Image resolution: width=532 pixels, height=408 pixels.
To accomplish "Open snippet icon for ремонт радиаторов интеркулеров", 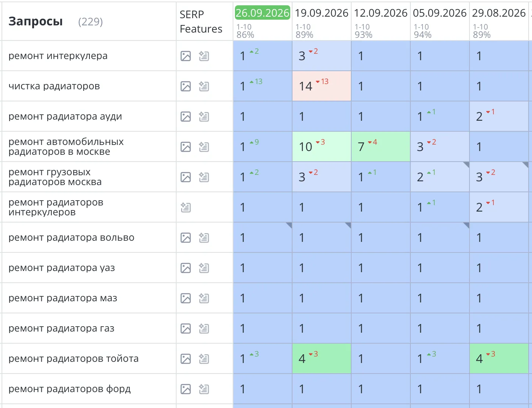I will 186,207.
